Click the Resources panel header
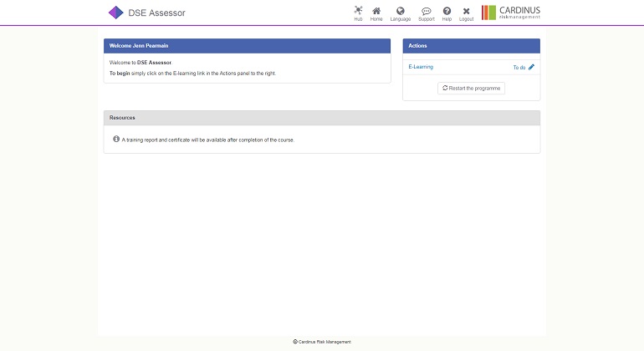 (322, 118)
